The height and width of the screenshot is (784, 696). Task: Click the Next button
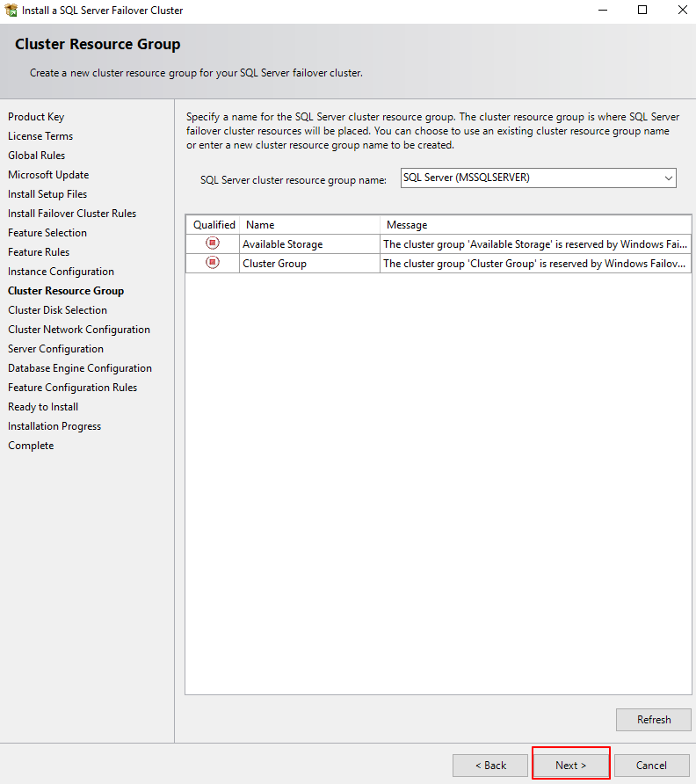[x=570, y=765]
